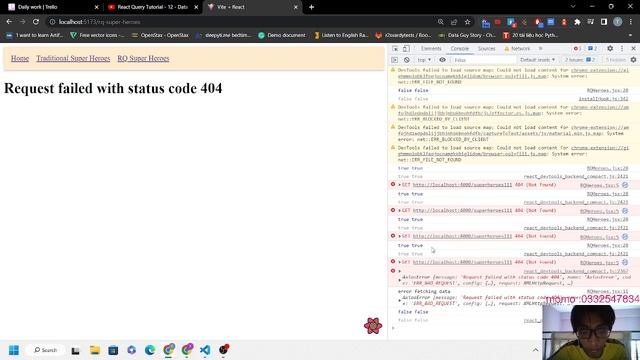Click the share page icon in address bar

(454, 22)
